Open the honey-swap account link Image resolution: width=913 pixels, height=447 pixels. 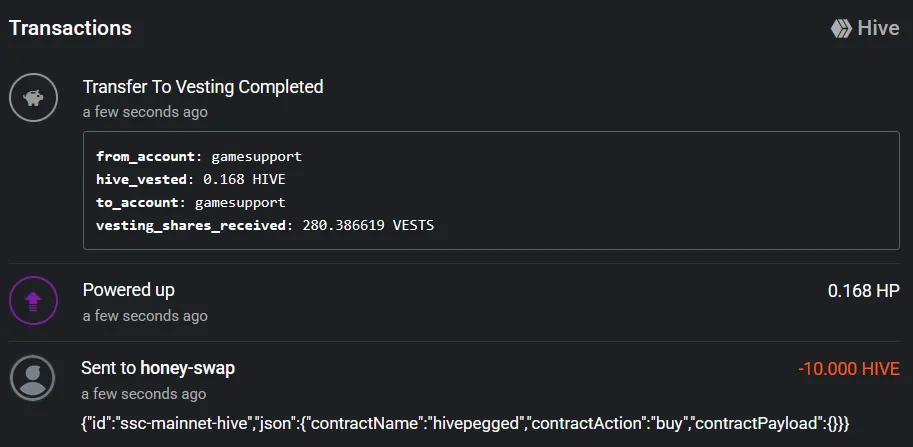[187, 368]
